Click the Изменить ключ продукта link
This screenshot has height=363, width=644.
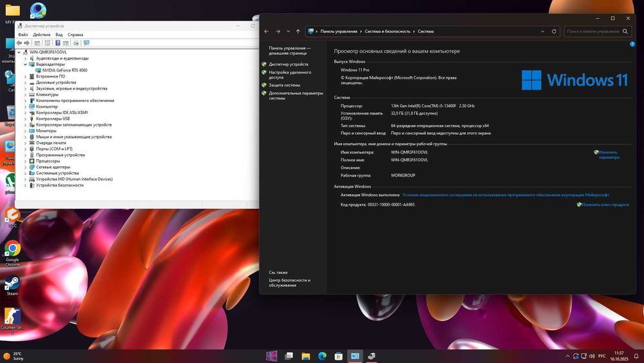point(605,204)
